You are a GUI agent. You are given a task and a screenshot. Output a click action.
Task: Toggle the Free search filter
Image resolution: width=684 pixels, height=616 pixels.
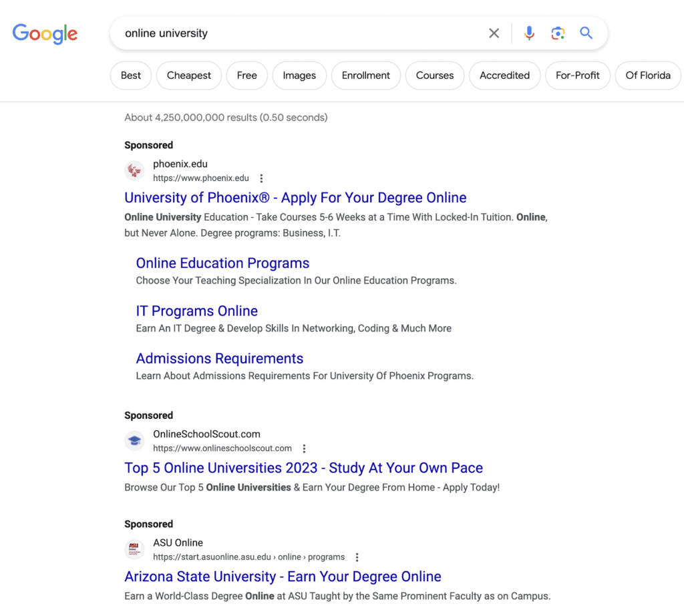click(x=246, y=75)
